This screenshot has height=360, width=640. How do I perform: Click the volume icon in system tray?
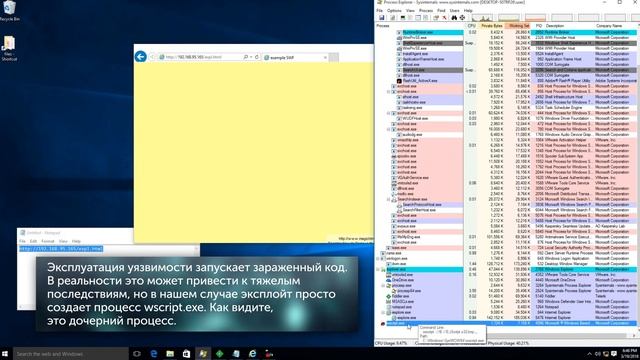(598, 354)
